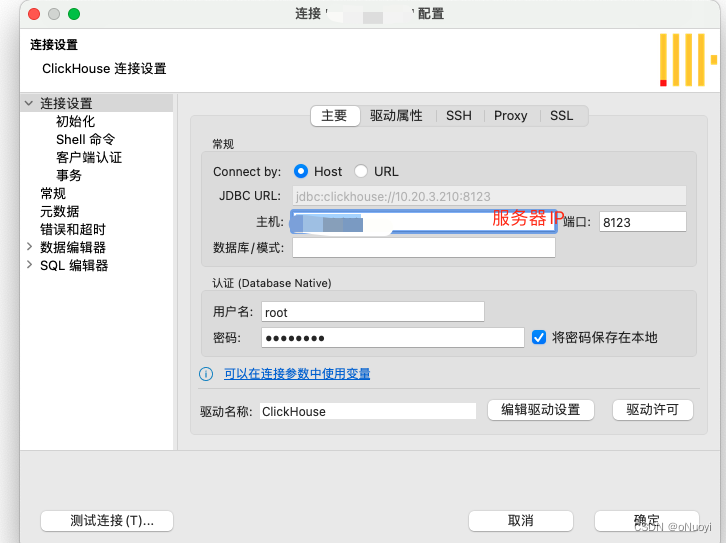Viewport: 726px width, 543px height.
Task: Toggle the save password locally checkbox
Action: pos(539,338)
